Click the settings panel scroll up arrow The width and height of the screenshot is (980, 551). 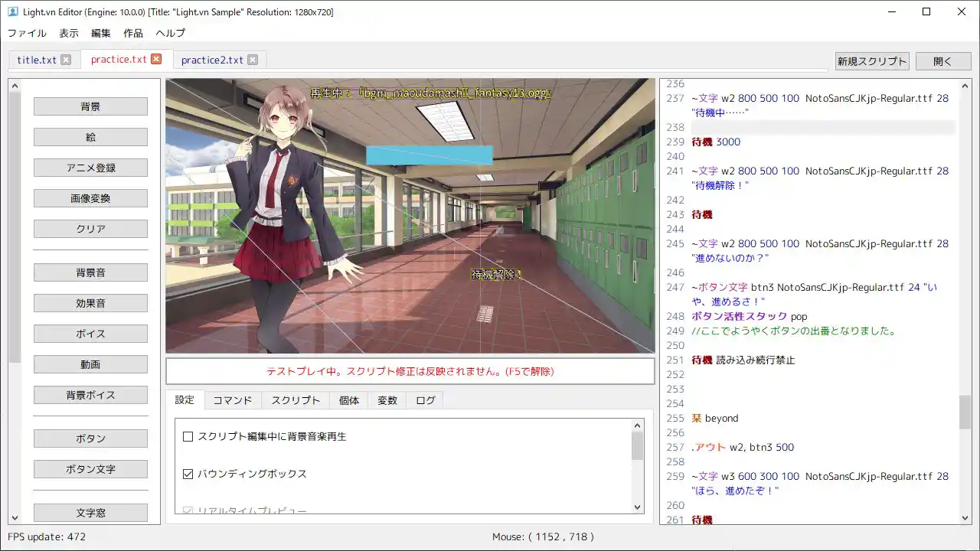click(638, 425)
